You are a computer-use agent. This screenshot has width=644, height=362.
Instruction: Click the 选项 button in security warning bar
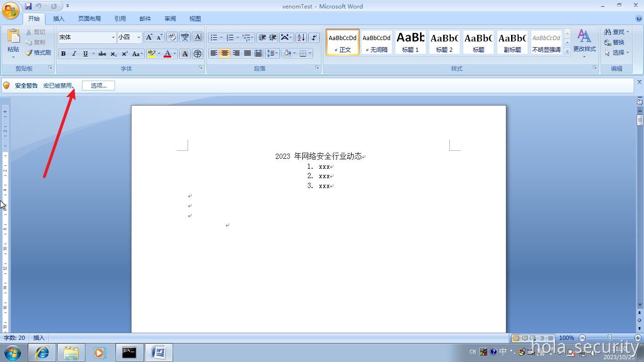98,85
